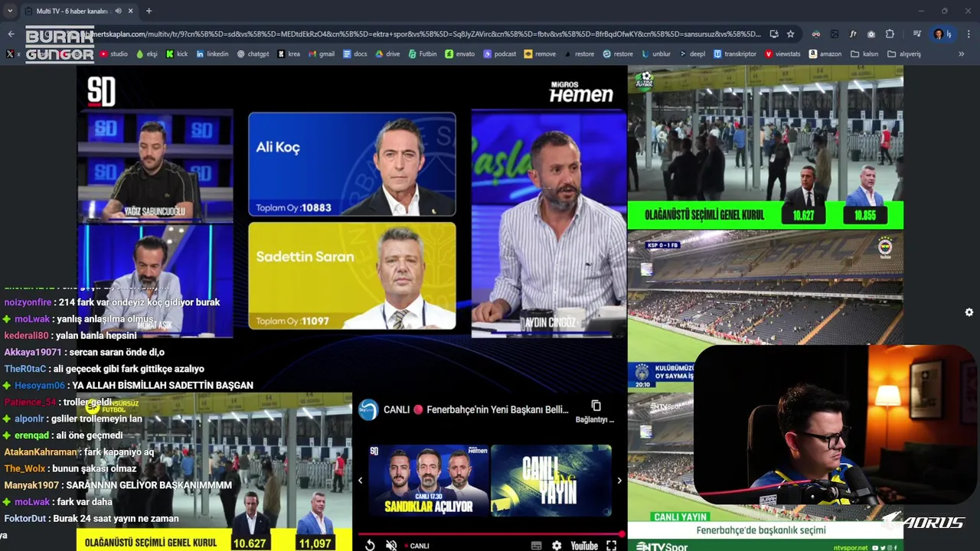Replay the YouTube video
Viewport: 980px width, 551px height.
coord(370,546)
